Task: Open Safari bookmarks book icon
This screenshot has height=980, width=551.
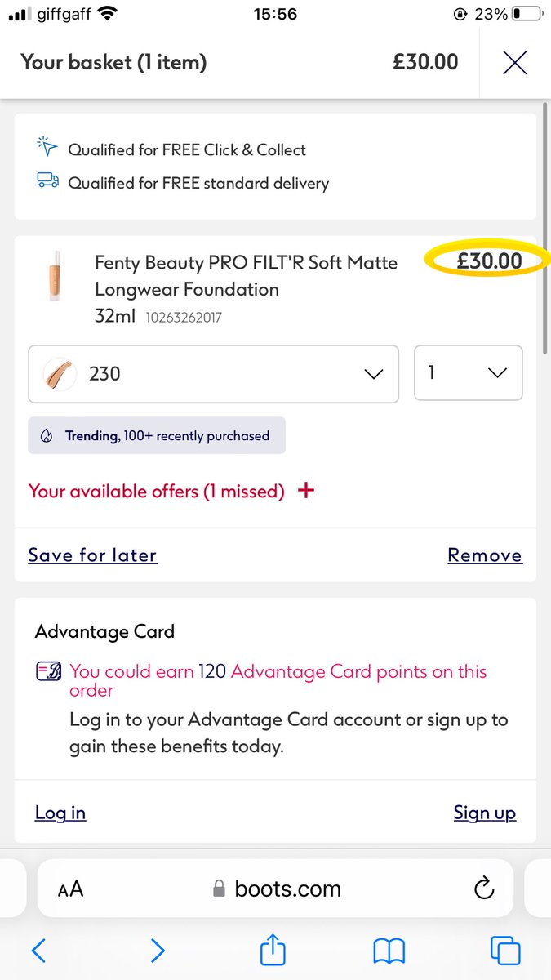Action: pos(389,951)
